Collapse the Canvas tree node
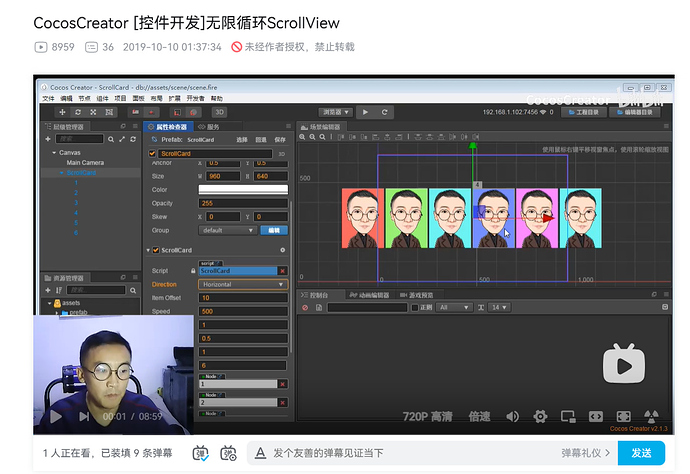The height and width of the screenshot is (474, 690). coord(54,153)
